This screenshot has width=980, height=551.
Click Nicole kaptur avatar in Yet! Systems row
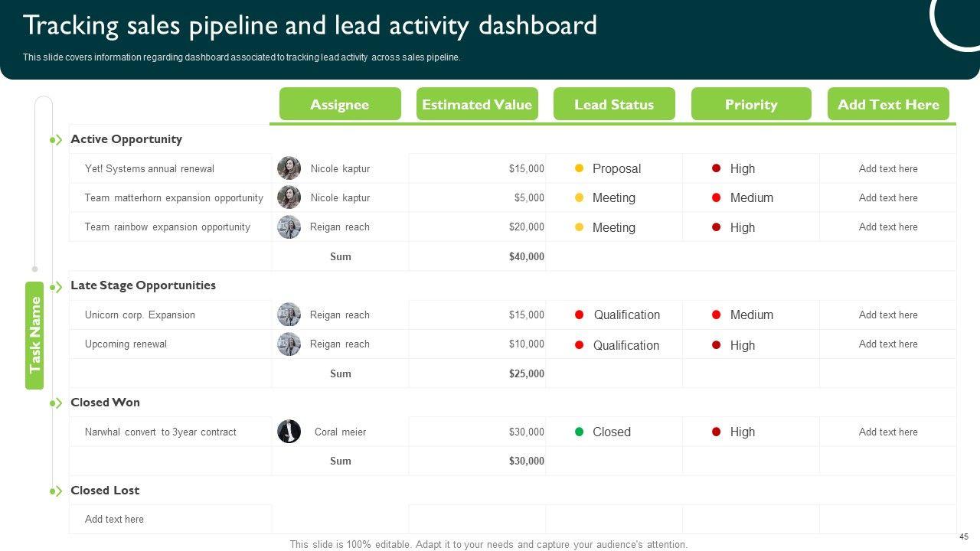point(289,168)
